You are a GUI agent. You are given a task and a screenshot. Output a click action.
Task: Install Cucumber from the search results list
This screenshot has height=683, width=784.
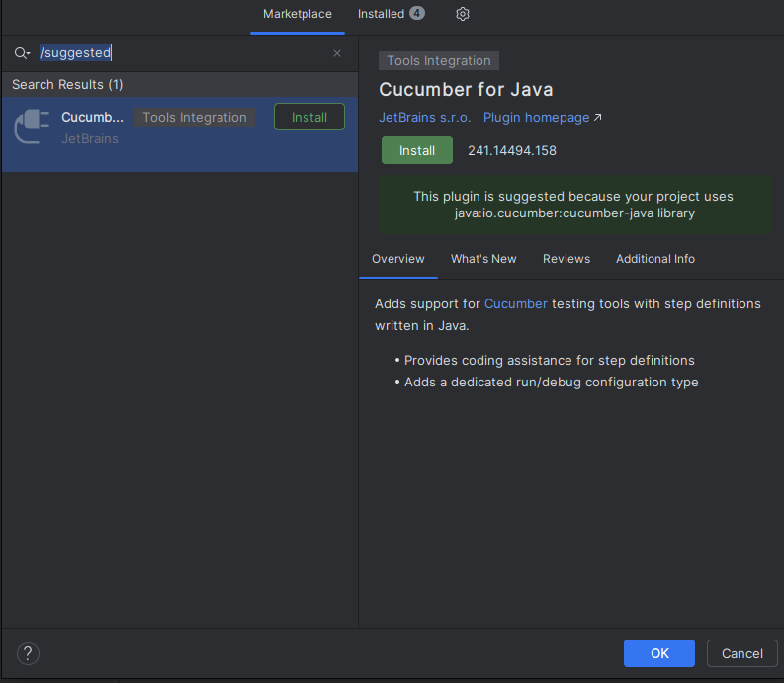pyautogui.click(x=308, y=117)
